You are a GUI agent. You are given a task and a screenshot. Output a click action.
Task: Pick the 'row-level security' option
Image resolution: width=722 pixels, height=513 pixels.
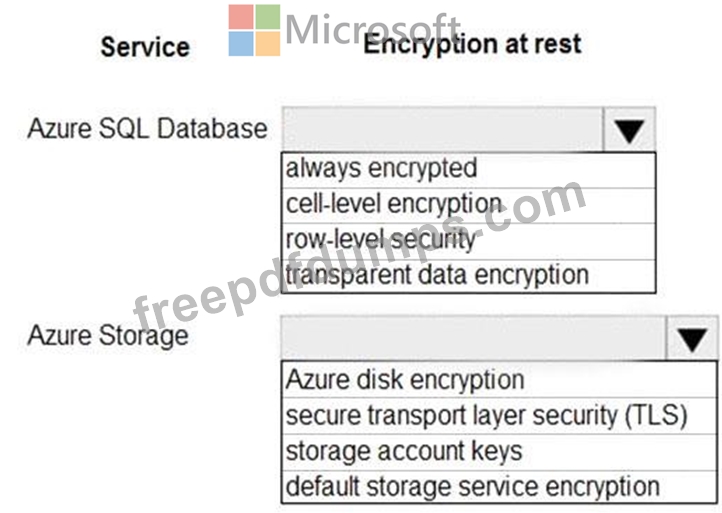click(x=468, y=241)
